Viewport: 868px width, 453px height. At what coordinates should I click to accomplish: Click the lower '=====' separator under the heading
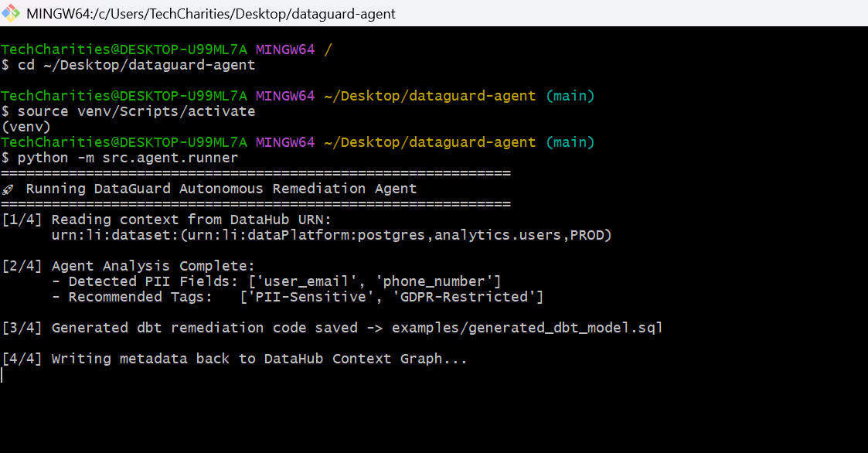pos(256,204)
